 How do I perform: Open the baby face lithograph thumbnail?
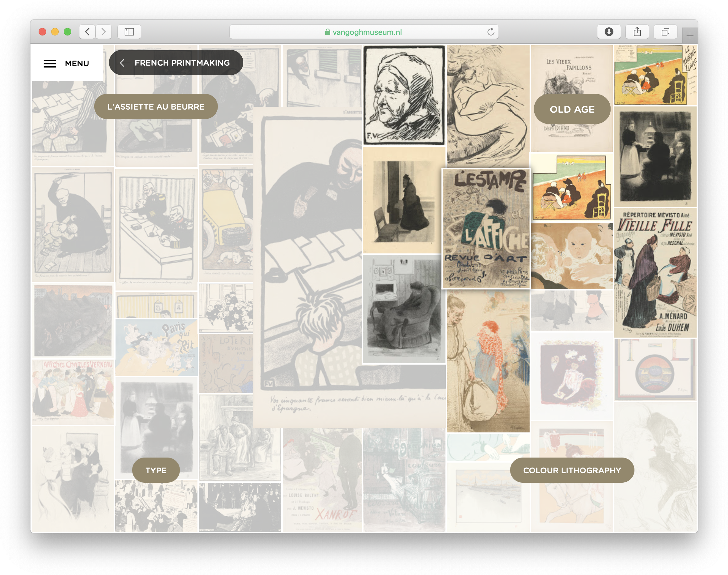(572, 256)
